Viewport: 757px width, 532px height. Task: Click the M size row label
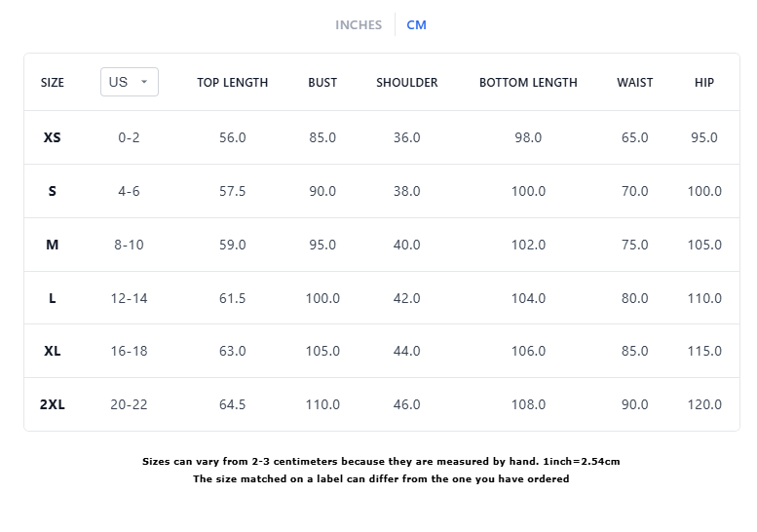[53, 245]
